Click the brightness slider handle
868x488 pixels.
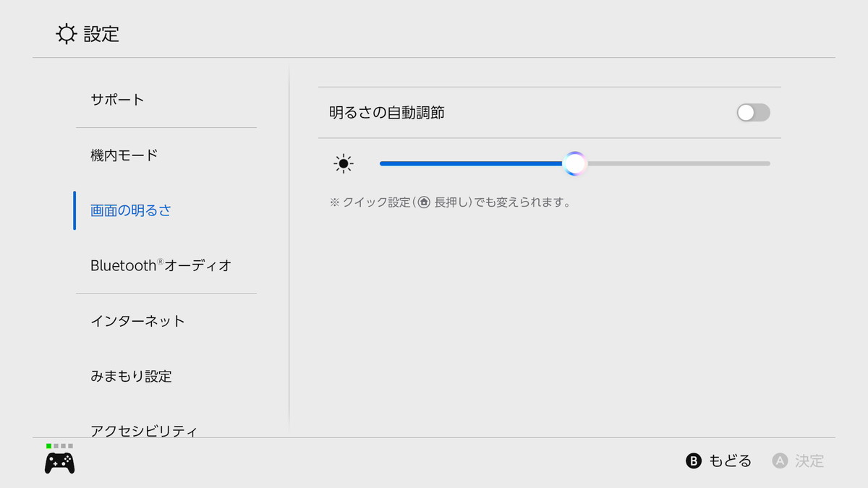click(574, 163)
